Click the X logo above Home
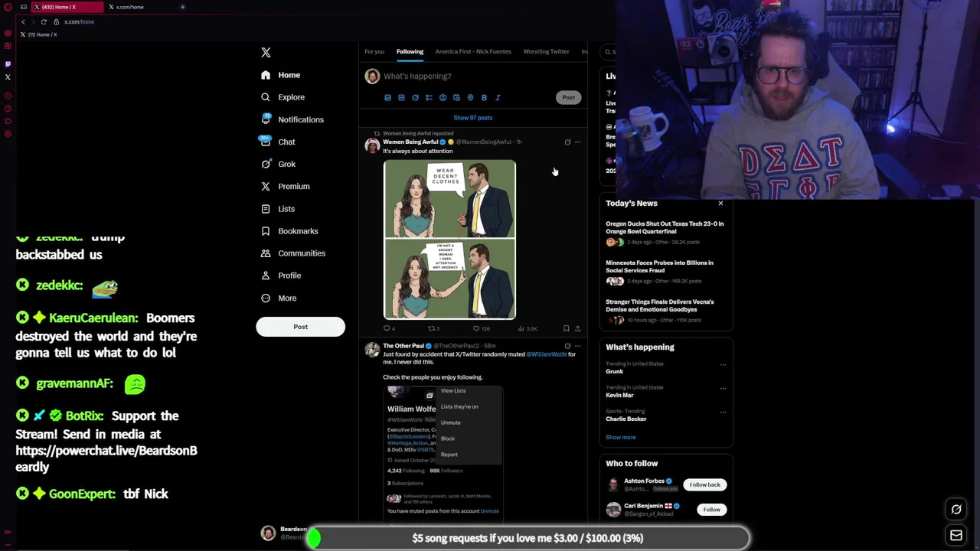The width and height of the screenshot is (980, 551). tap(266, 52)
